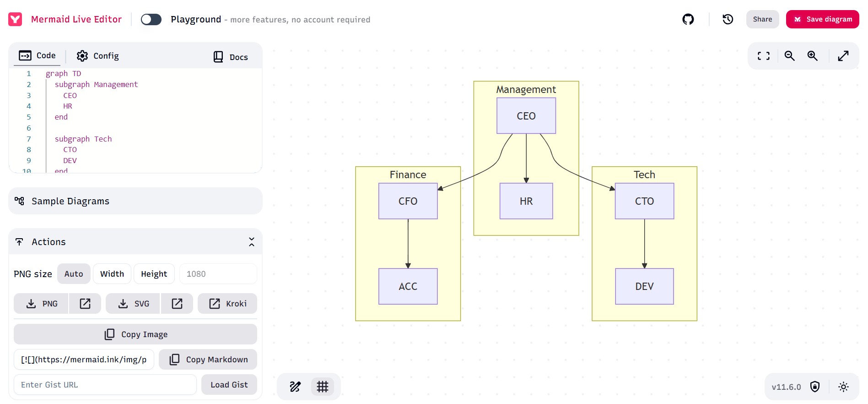This screenshot has height=404, width=868.
Task: Switch to the Code tab
Action: tap(37, 55)
